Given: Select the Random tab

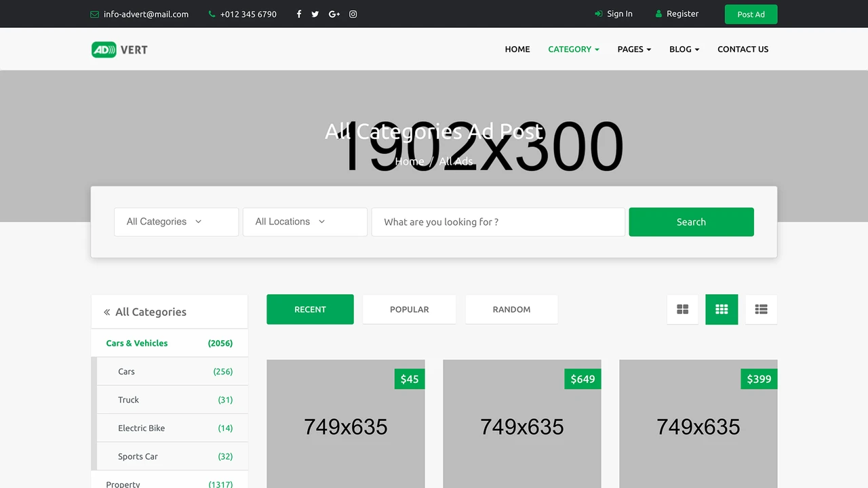Looking at the screenshot, I should click(x=511, y=309).
